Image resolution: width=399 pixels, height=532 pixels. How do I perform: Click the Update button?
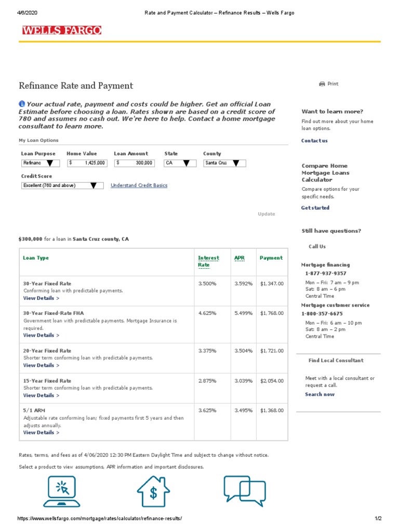(267, 214)
